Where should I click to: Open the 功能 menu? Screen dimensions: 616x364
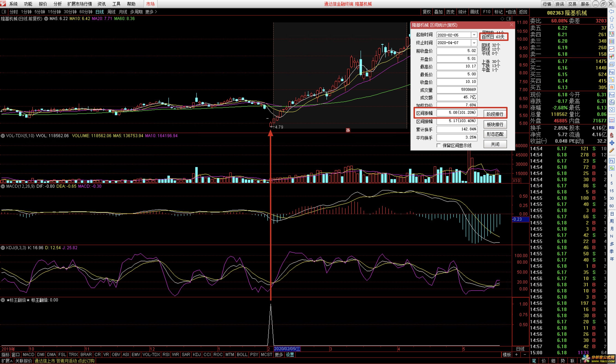[x=28, y=4]
